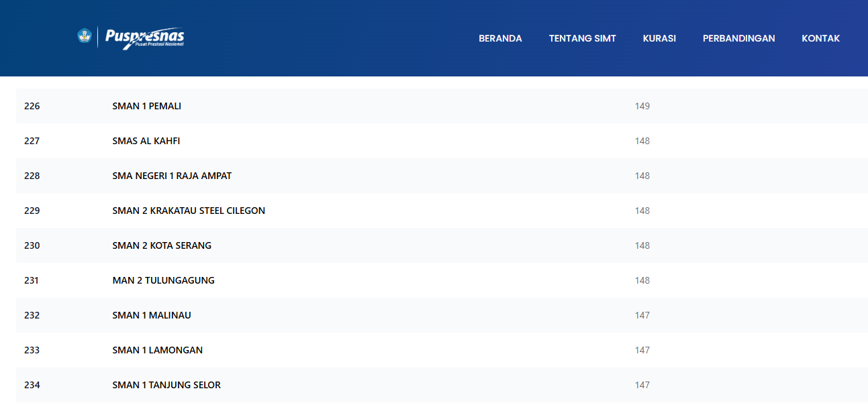Click score 147 for SMAN 1 MALINAU
This screenshot has height=405, width=868.
pyautogui.click(x=642, y=315)
